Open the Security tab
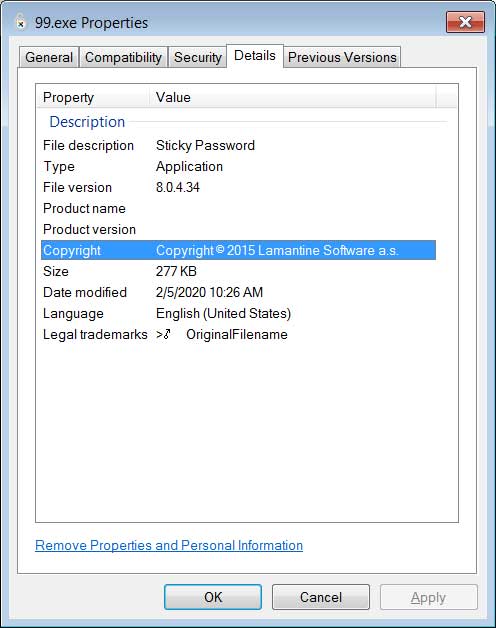 198,57
